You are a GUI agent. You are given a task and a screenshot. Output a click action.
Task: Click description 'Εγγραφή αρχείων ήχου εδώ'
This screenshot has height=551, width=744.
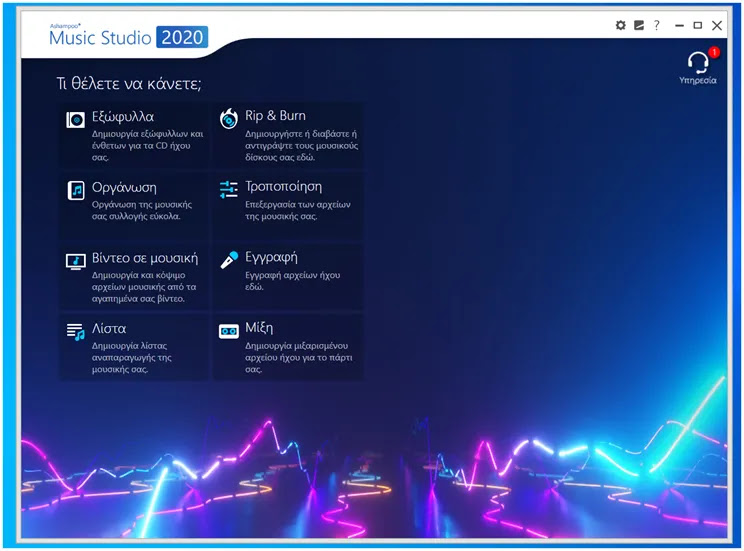(x=293, y=281)
